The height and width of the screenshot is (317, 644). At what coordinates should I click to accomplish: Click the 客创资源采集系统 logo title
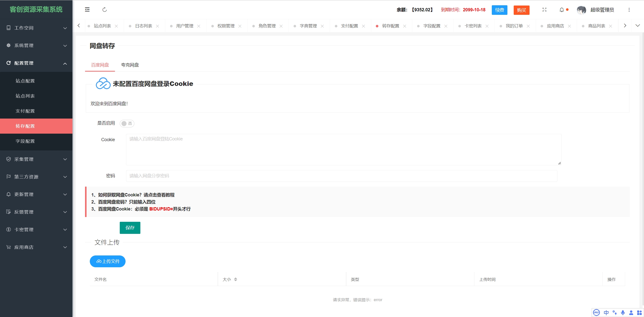click(x=36, y=10)
